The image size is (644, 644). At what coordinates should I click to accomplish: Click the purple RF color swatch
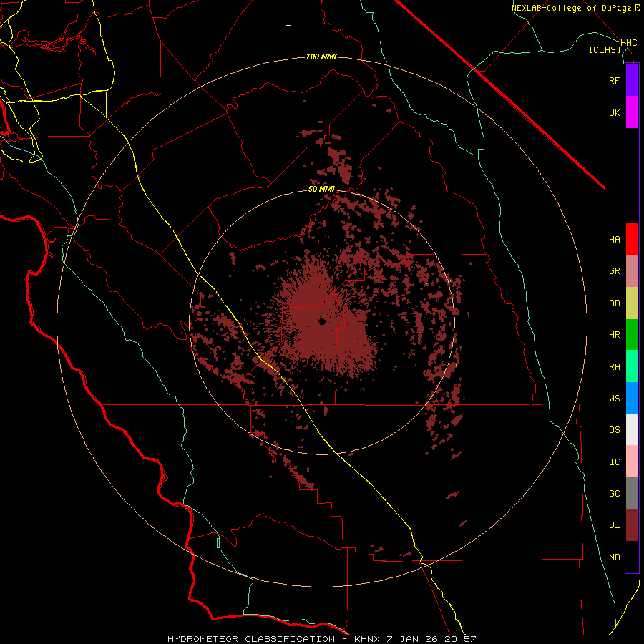[x=632, y=80]
